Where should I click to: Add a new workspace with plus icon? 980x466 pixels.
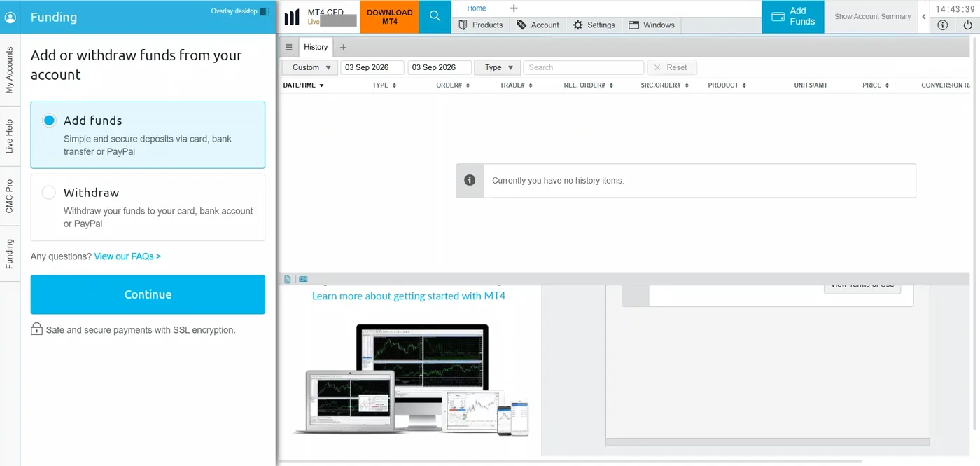514,8
